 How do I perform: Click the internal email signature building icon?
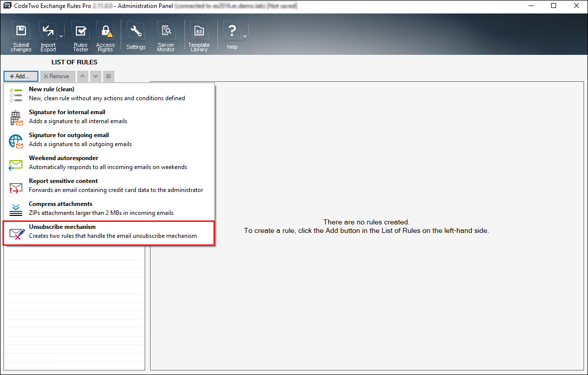[x=16, y=118]
